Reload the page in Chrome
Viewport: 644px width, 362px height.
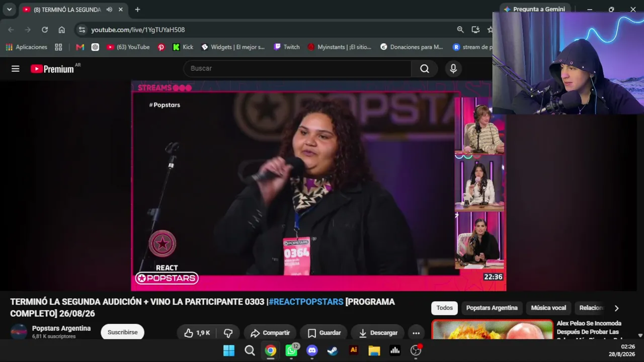point(45,30)
